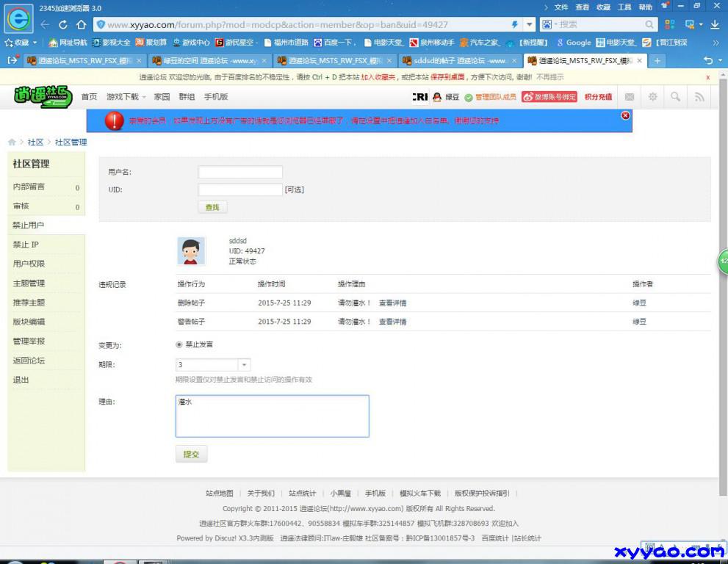Select the 禁止发言 radio button
The width and height of the screenshot is (728, 564).
pos(179,344)
